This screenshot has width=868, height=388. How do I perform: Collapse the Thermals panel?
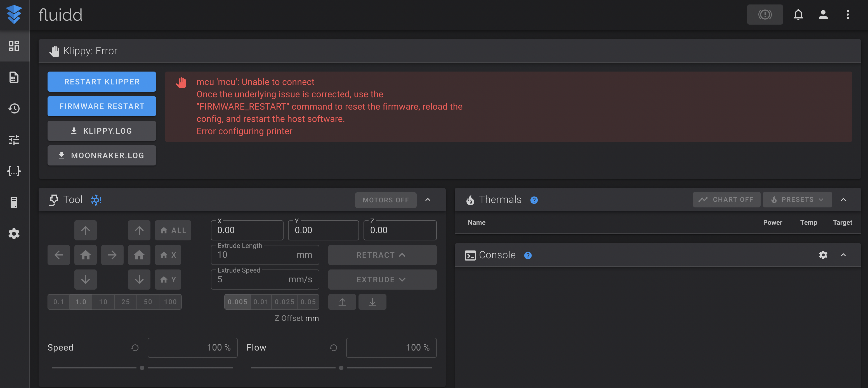pos(843,200)
